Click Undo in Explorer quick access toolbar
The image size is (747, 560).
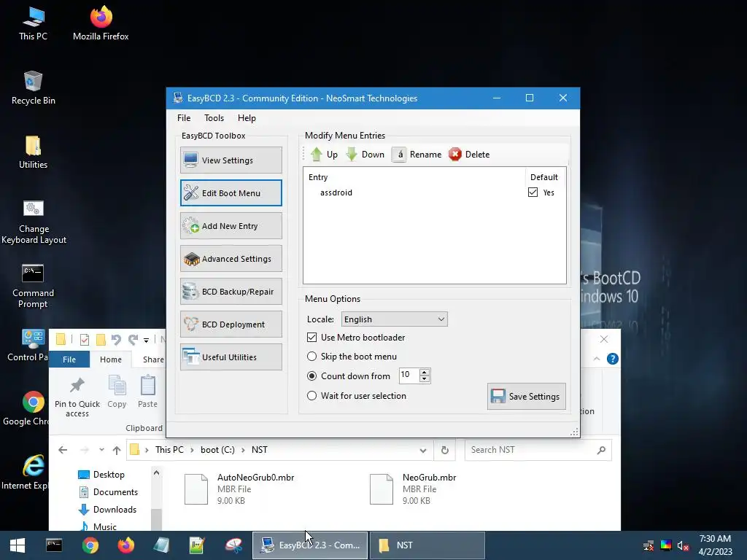116,340
